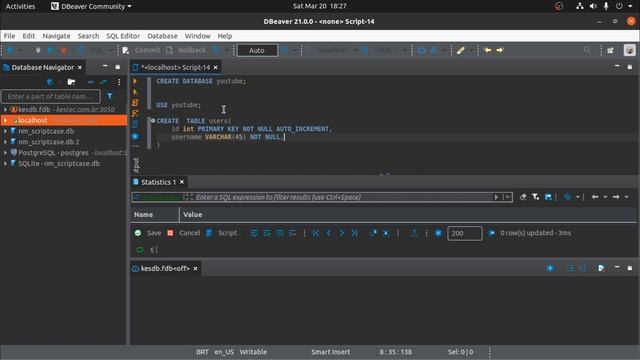Image resolution: width=640 pixels, height=360 pixels.
Task: Open filter history dropdown in results filter bar
Action: click(x=507, y=197)
